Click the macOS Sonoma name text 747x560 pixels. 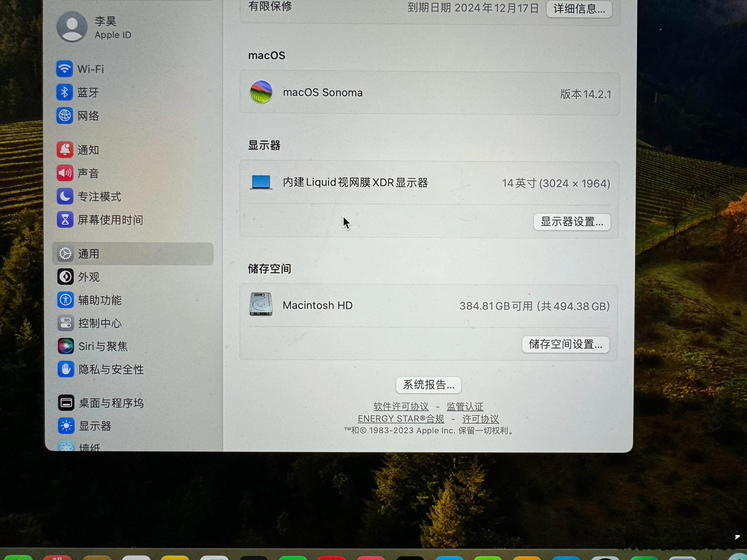323,92
